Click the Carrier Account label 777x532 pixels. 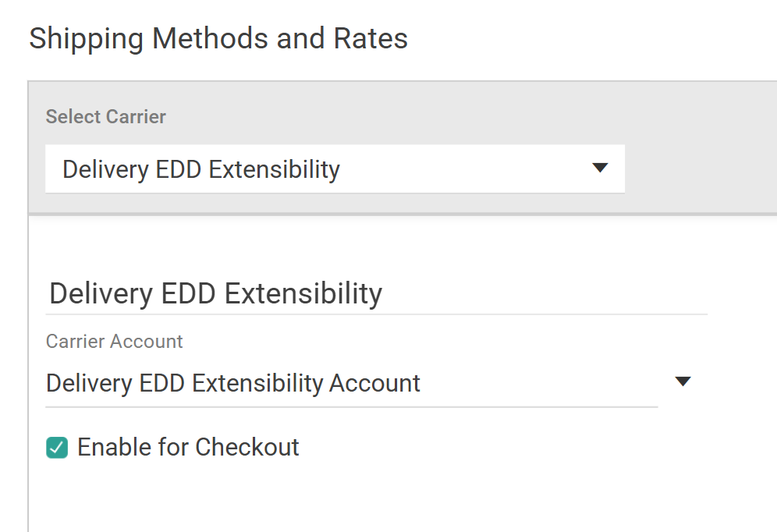click(x=114, y=341)
